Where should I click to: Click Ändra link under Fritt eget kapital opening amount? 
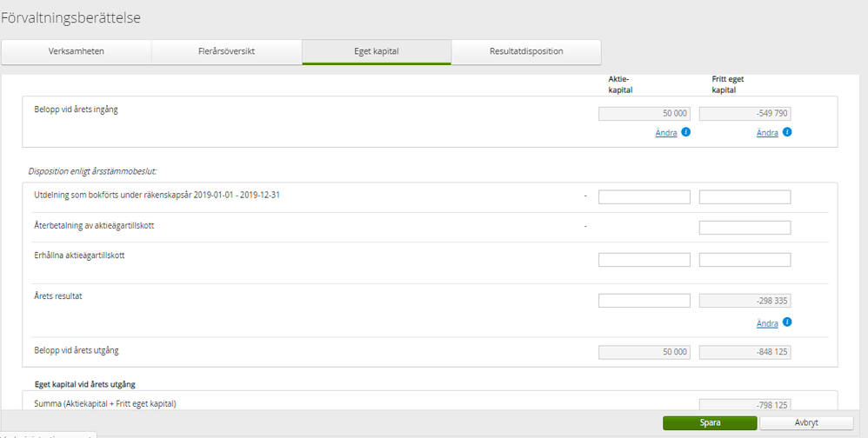point(767,133)
